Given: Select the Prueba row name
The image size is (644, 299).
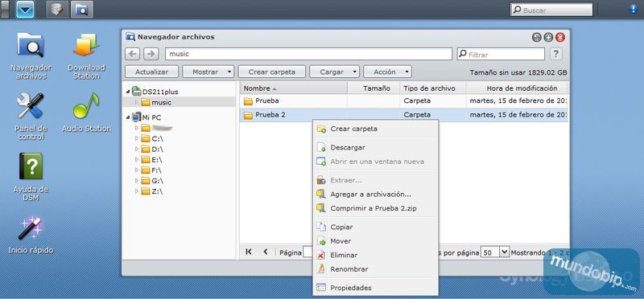Looking at the screenshot, I should pos(267,101).
